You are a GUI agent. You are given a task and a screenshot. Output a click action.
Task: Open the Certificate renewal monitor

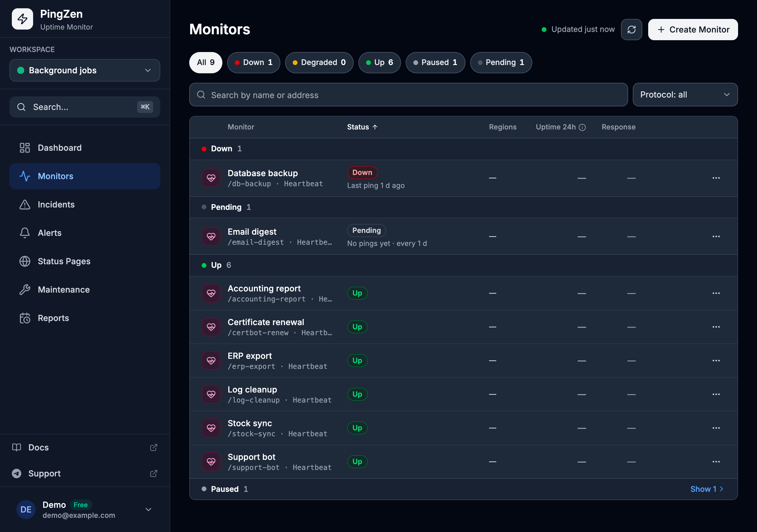[463, 327]
